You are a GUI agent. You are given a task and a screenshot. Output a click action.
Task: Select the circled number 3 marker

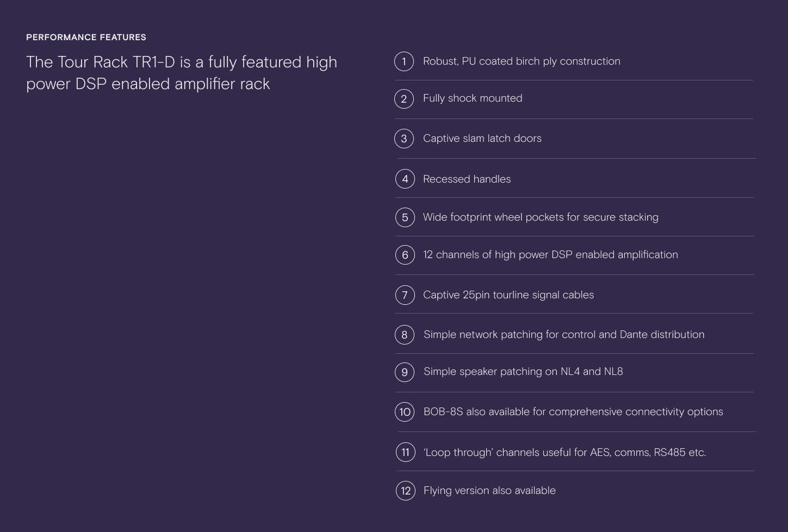(404, 139)
